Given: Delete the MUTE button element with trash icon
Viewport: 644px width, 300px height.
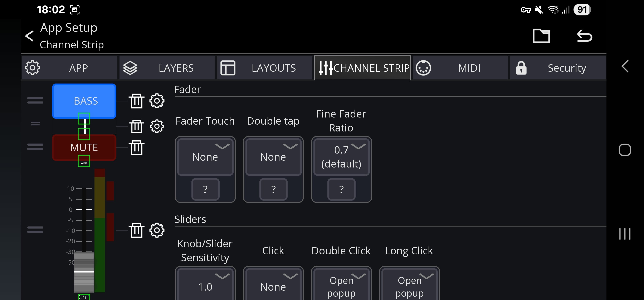Looking at the screenshot, I should [x=137, y=147].
